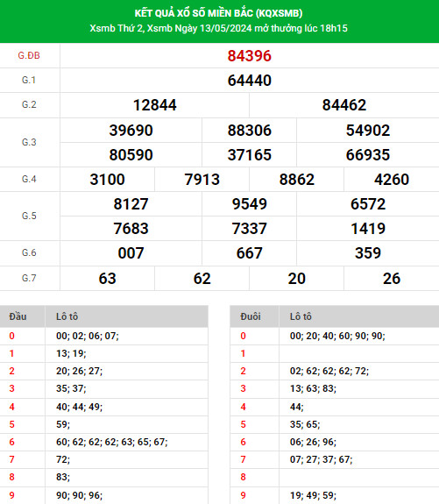
Task: Click the G.5 number 9549
Action: (250, 204)
